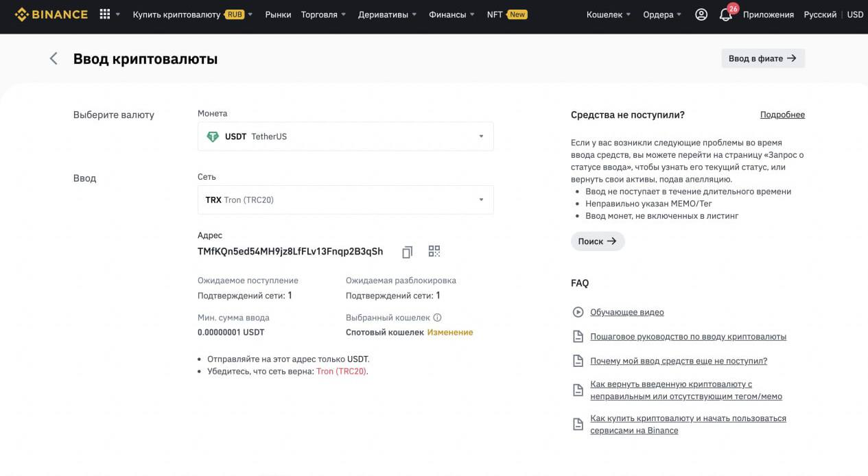Expand the Сеть TRX Tron dropdown

point(345,200)
